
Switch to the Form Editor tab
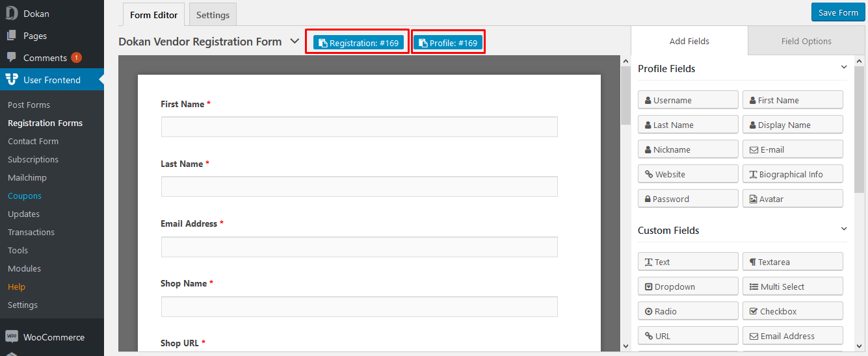click(x=153, y=15)
